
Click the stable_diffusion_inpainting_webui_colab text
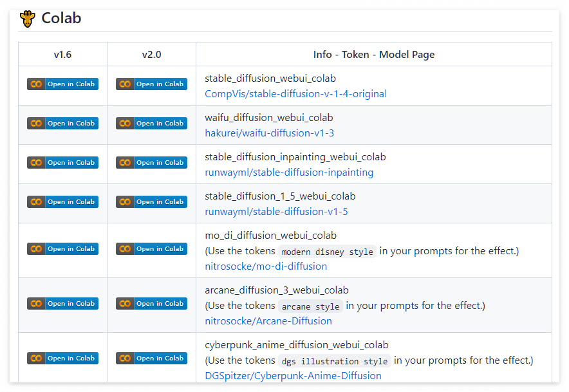click(295, 157)
